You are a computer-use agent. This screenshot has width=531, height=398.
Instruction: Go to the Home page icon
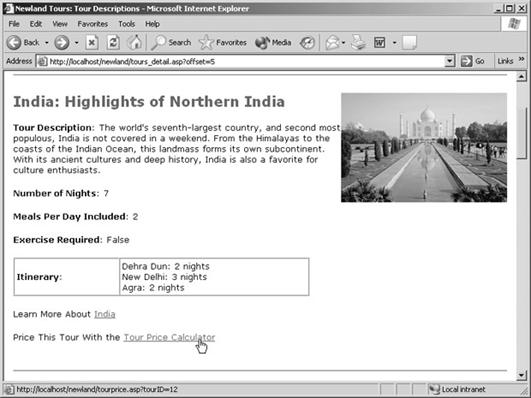coord(134,43)
